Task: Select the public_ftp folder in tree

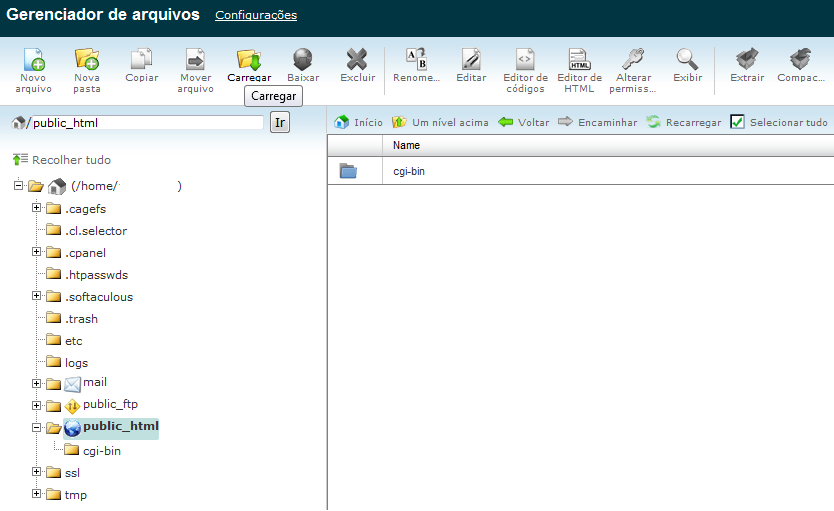Action: 110,404
